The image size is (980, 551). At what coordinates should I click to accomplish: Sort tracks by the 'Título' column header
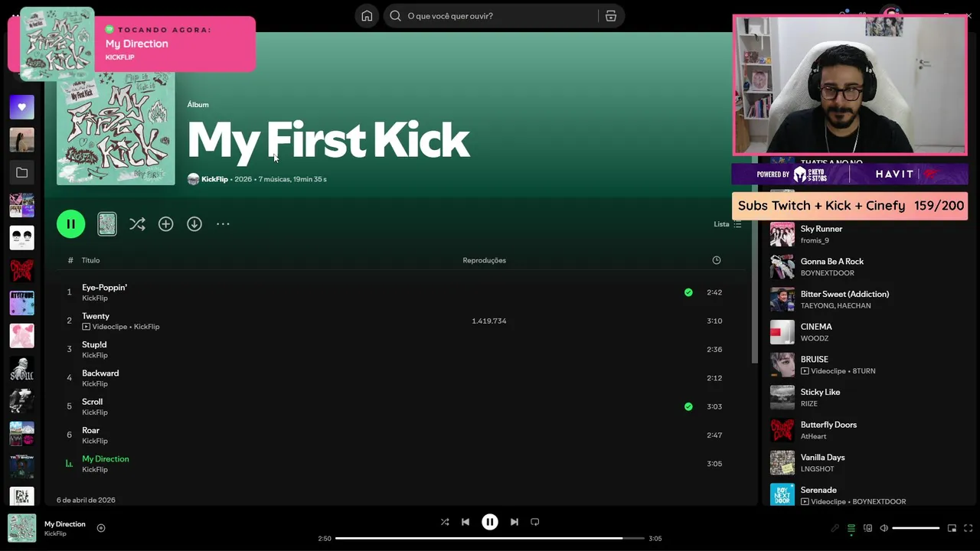(x=91, y=260)
